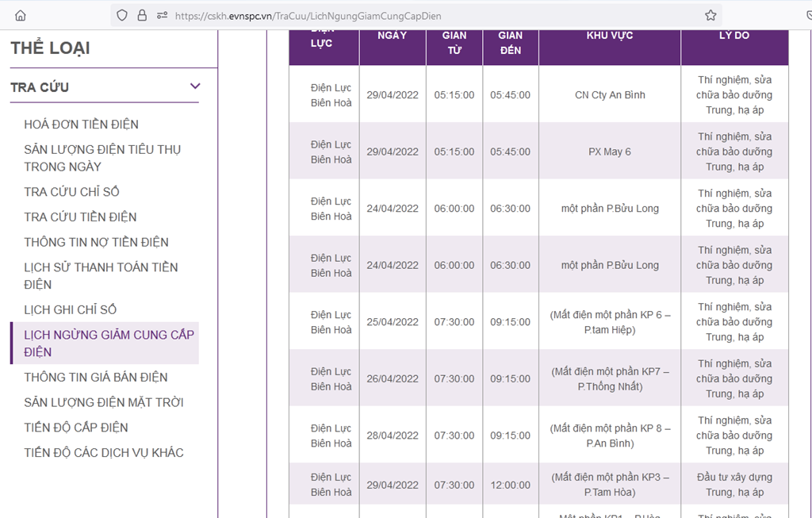Select TRA CỨU CHỈ SỐ menu item
The image size is (812, 518).
pos(71,192)
